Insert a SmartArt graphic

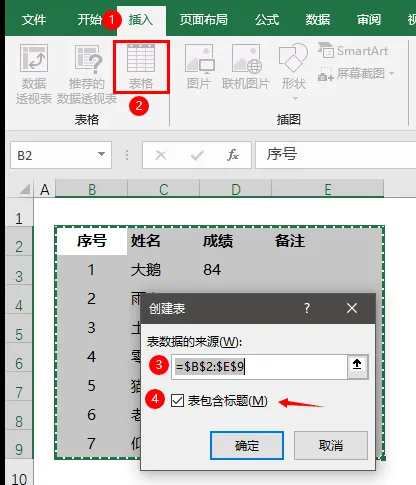pyautogui.click(x=353, y=51)
